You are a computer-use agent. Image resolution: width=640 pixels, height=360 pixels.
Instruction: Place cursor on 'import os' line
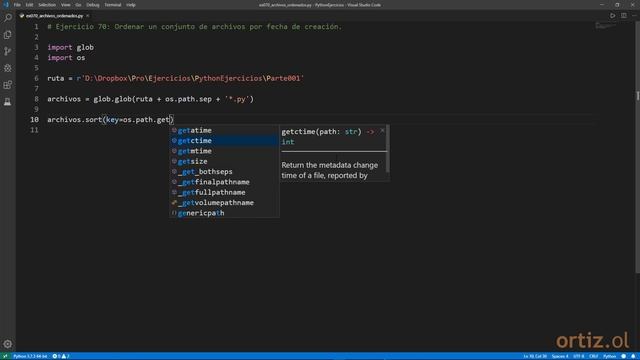click(x=66, y=58)
